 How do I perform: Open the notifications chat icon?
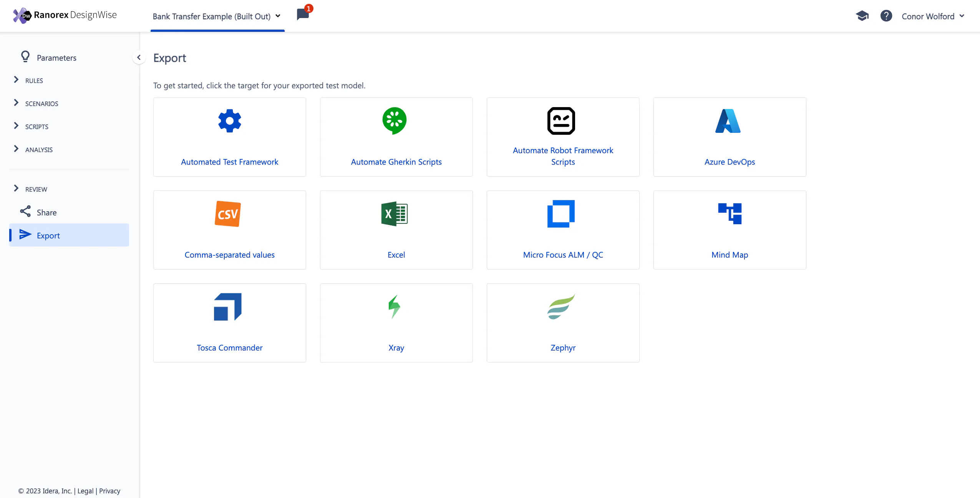303,15
